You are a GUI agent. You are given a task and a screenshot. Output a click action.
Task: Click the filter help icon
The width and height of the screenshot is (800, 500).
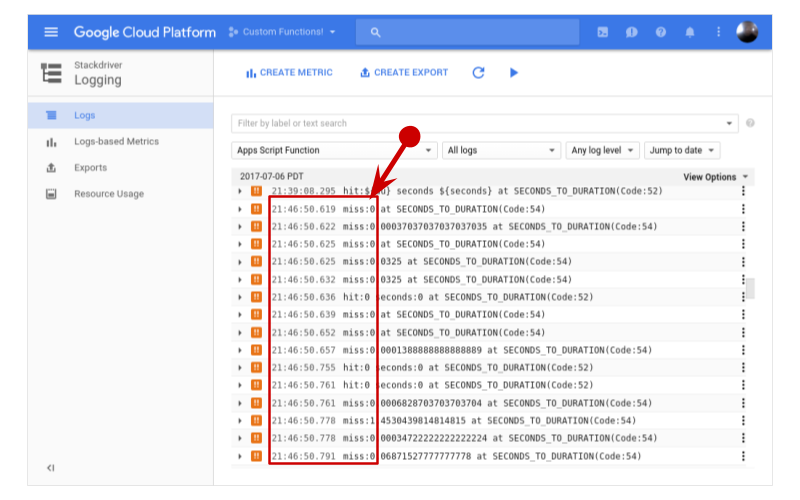tap(750, 123)
